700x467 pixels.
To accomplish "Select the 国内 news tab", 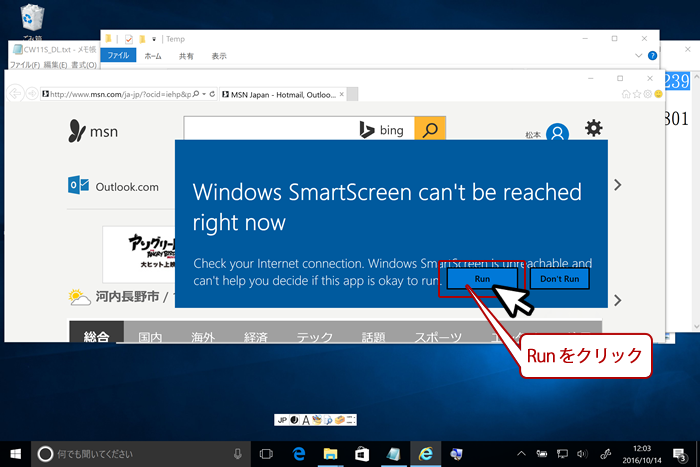I will (x=150, y=336).
